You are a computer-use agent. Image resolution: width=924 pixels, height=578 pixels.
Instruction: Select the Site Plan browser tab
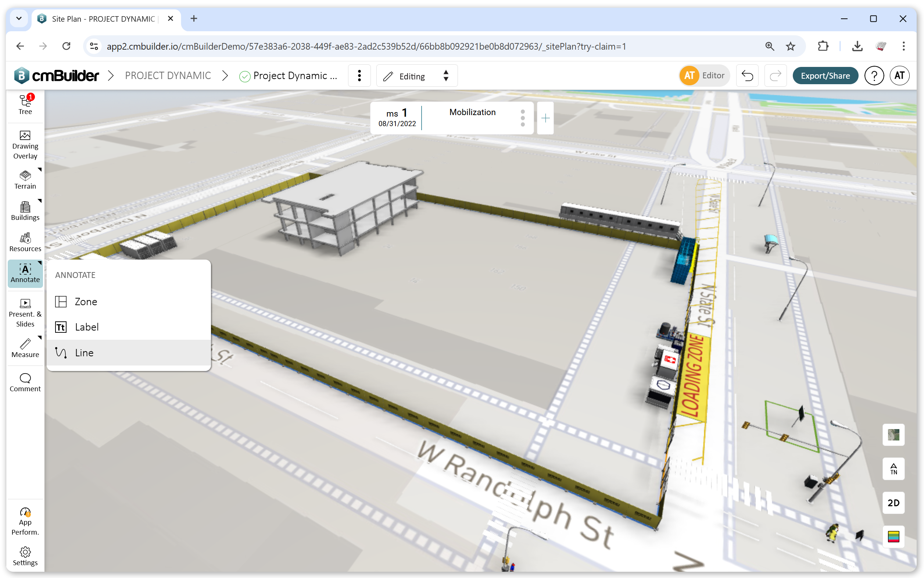tap(106, 19)
